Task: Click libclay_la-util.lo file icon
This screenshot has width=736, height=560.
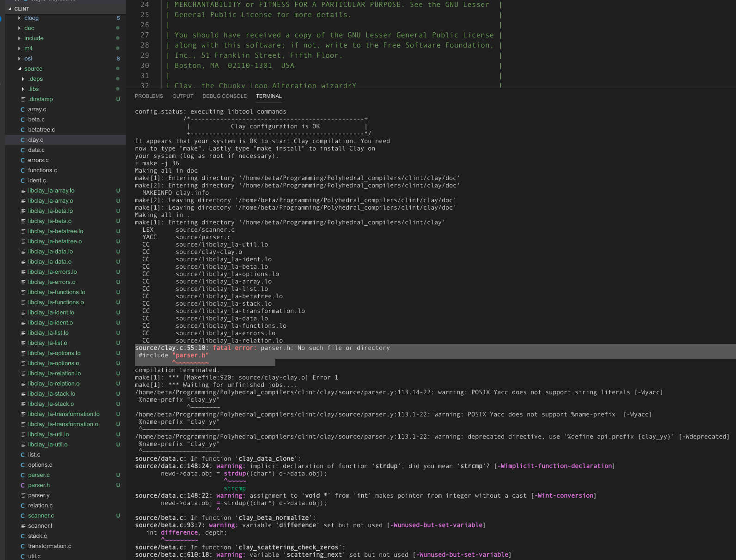Action: (23, 434)
